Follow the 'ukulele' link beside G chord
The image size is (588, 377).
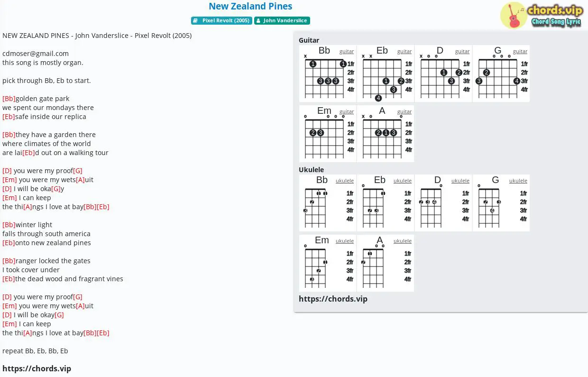(x=518, y=181)
